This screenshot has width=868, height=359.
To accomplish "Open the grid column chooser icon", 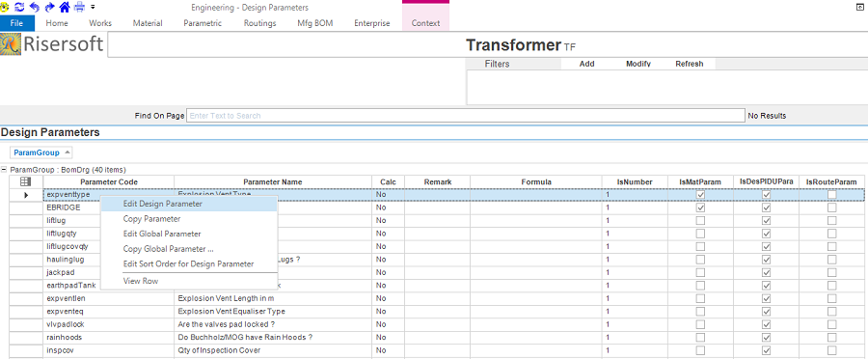I will pos(25,181).
